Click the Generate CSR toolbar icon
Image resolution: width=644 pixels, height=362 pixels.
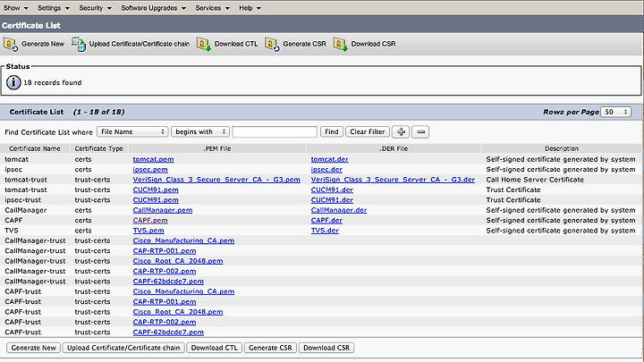click(272, 44)
